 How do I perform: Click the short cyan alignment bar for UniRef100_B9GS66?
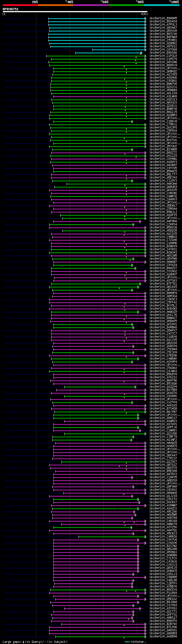click(x=109, y=53)
